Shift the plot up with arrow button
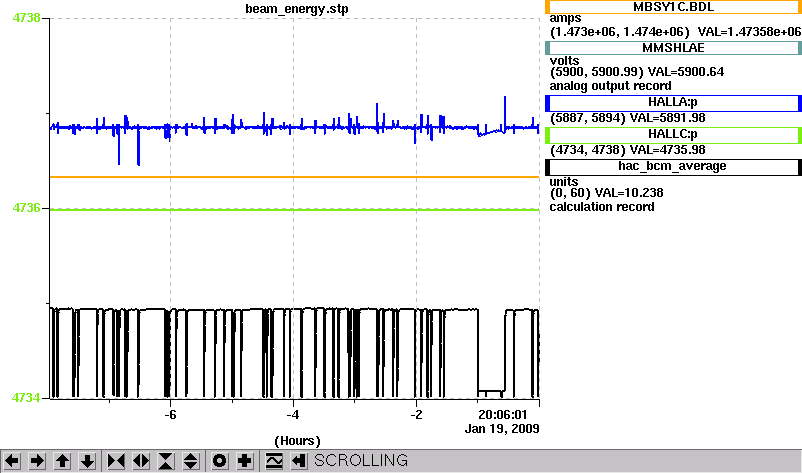802x473 pixels. [62, 461]
